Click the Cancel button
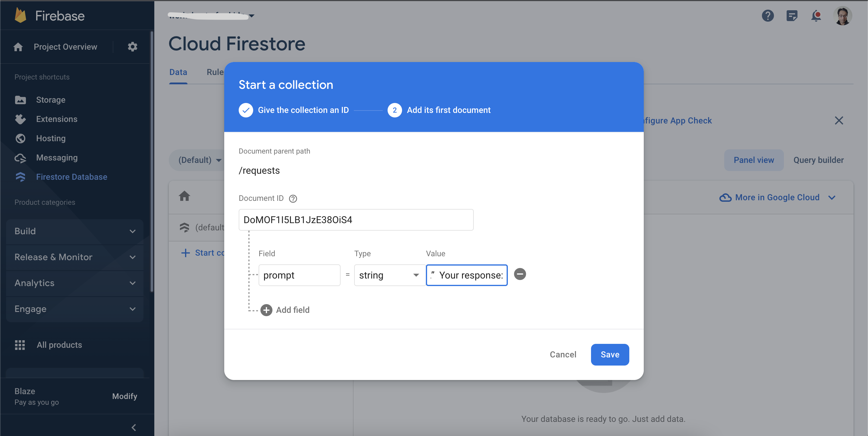868x436 pixels. [563, 354]
